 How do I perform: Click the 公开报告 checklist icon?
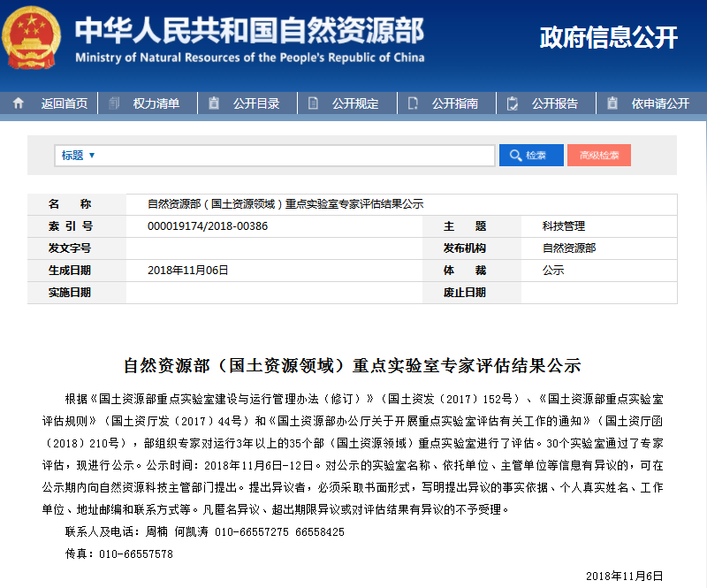[513, 103]
